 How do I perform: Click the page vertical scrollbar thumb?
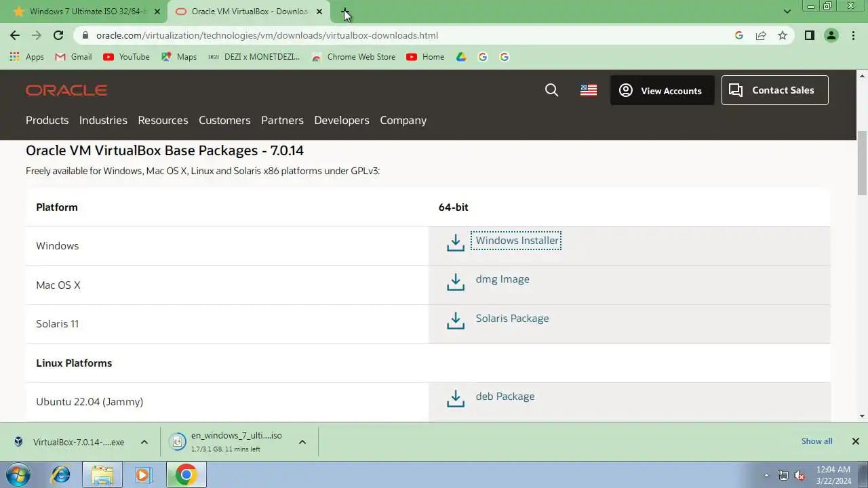(x=862, y=163)
